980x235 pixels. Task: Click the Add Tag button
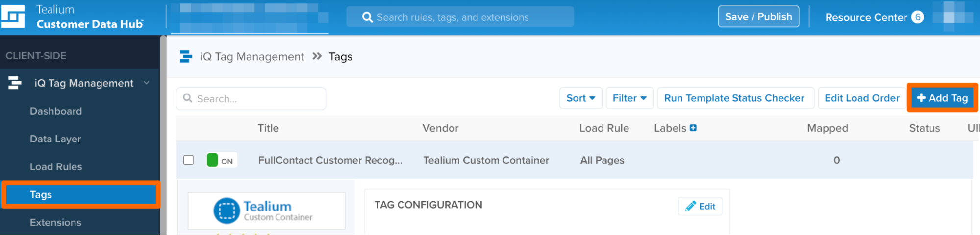coord(942,98)
